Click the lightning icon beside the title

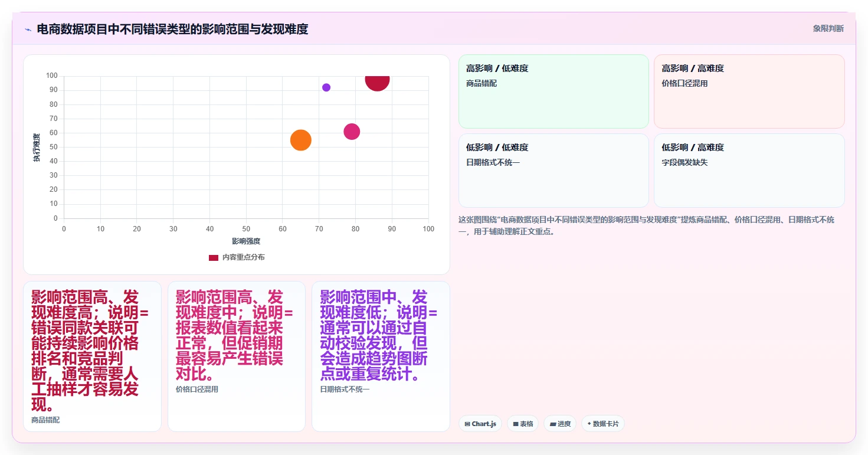click(28, 30)
